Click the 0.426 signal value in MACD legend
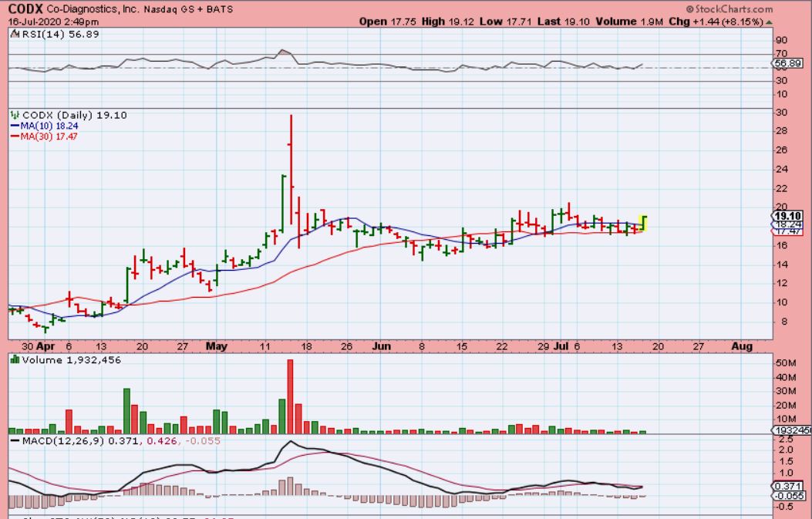The height and width of the screenshot is (519, 812). pyautogui.click(x=162, y=441)
